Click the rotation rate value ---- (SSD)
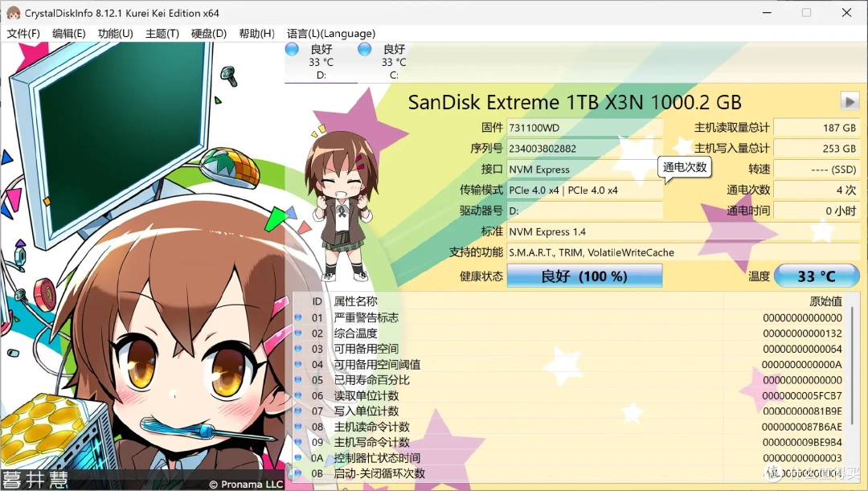 click(x=817, y=170)
